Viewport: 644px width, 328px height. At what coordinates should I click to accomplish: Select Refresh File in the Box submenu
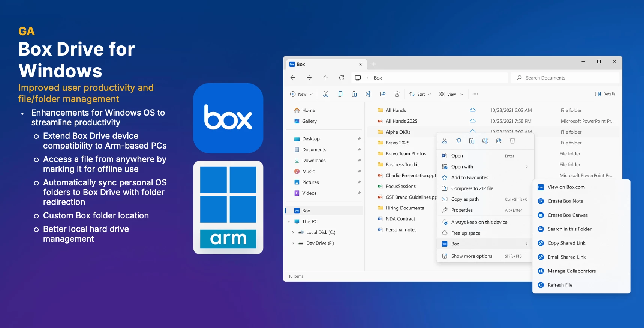(x=581, y=285)
